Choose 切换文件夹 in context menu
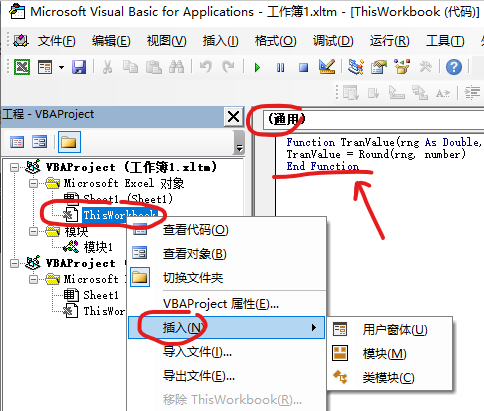 click(227, 278)
